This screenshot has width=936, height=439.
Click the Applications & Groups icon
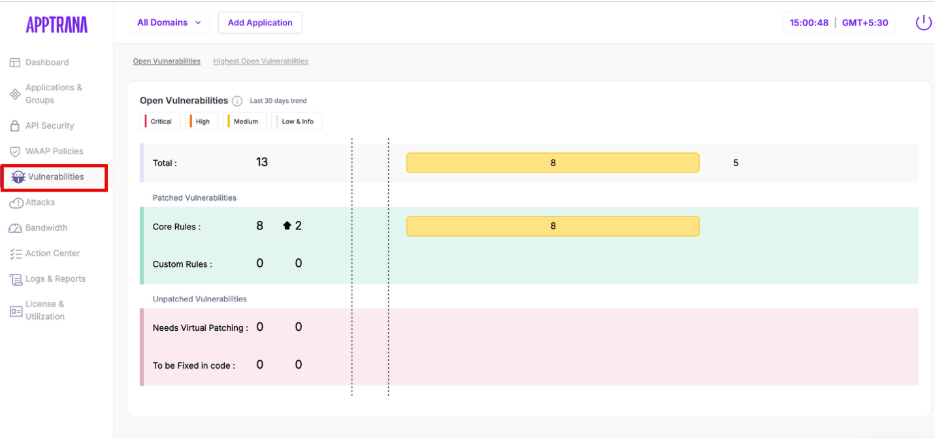tap(15, 94)
